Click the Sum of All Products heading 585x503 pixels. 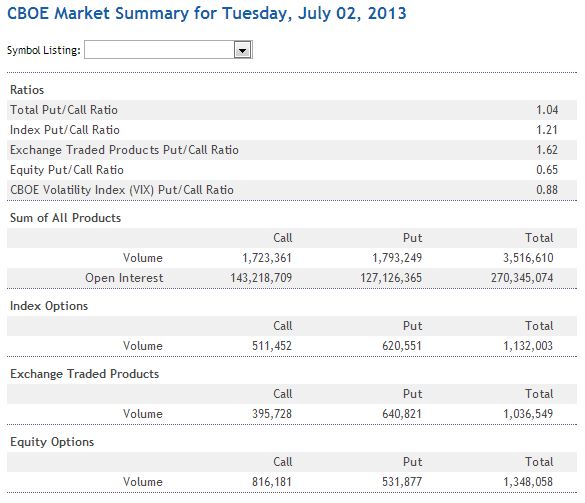(65, 218)
